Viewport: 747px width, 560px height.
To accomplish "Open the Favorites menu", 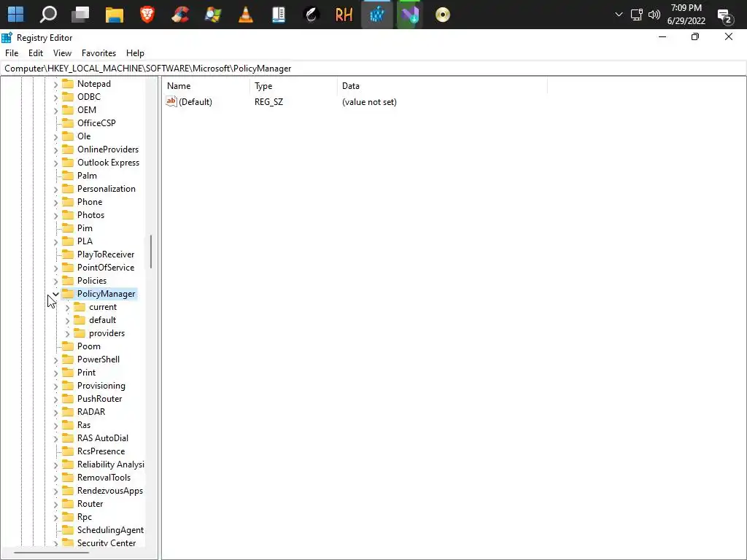I will pyautogui.click(x=98, y=52).
